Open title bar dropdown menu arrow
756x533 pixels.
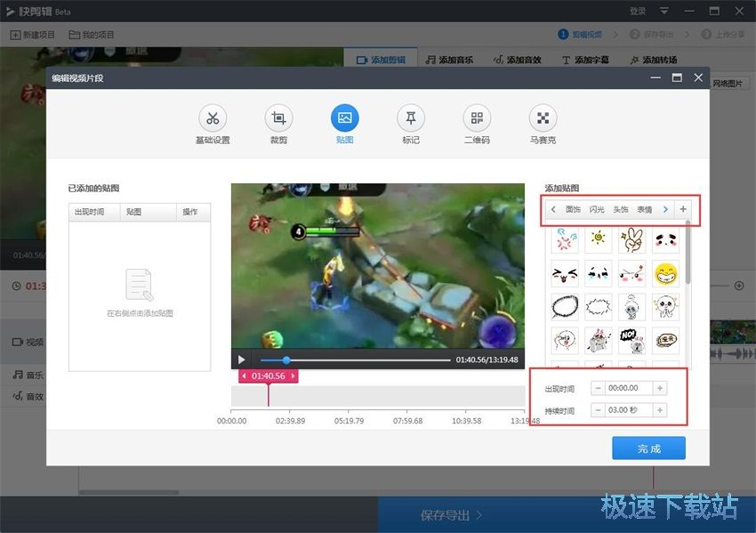[664, 11]
